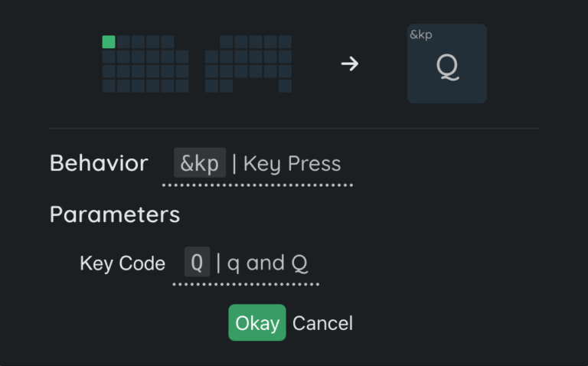Click the isolated bottom-right key of right half

tap(285, 86)
